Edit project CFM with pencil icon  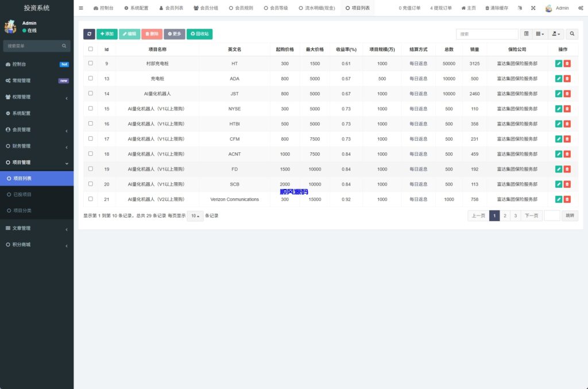pos(558,139)
